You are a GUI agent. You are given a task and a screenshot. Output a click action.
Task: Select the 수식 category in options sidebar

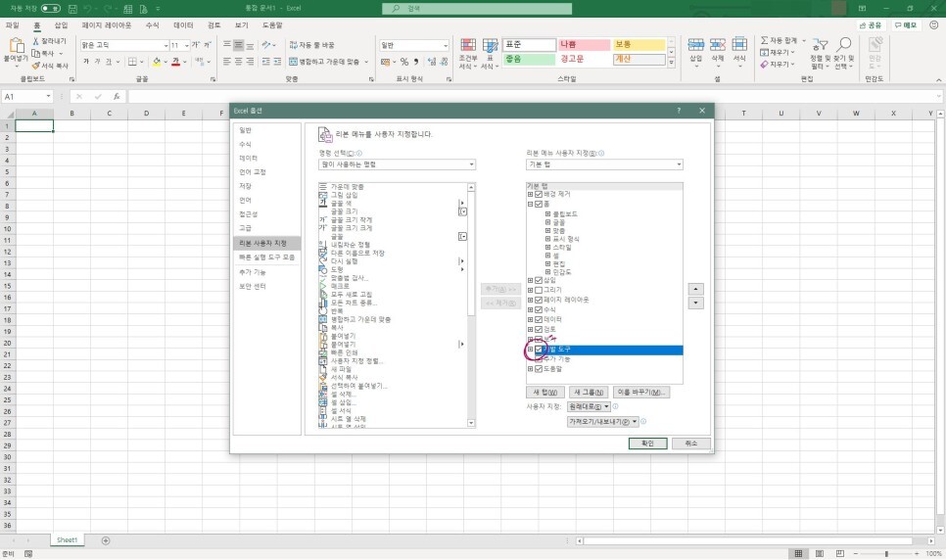coord(266,144)
